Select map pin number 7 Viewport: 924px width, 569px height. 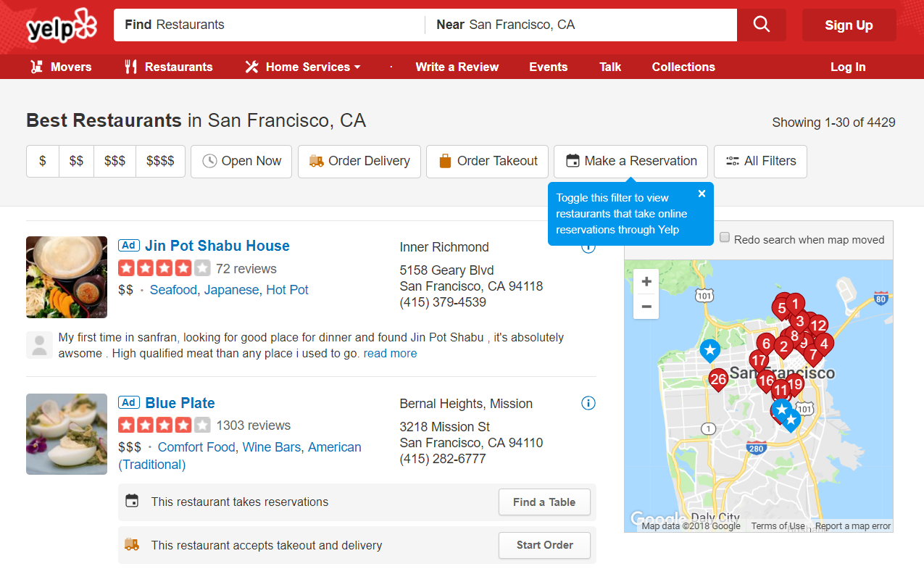[812, 355]
